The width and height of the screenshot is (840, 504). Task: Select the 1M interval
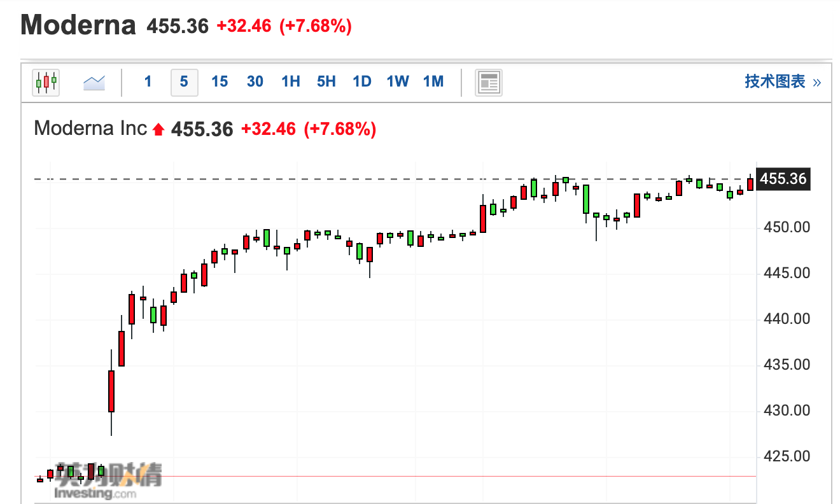click(x=433, y=81)
